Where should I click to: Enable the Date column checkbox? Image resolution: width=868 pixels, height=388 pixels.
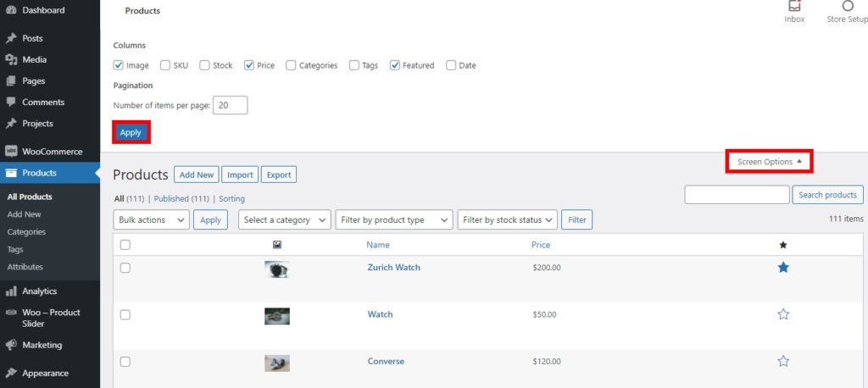(451, 65)
